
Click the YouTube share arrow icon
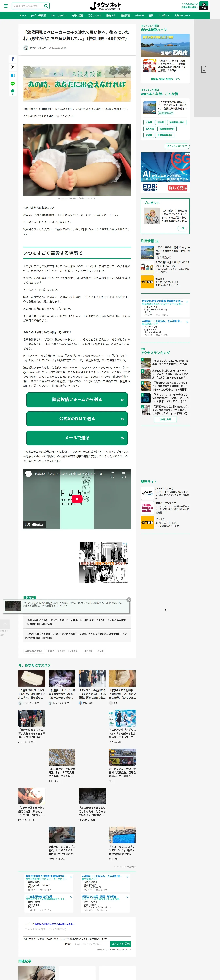112,473
